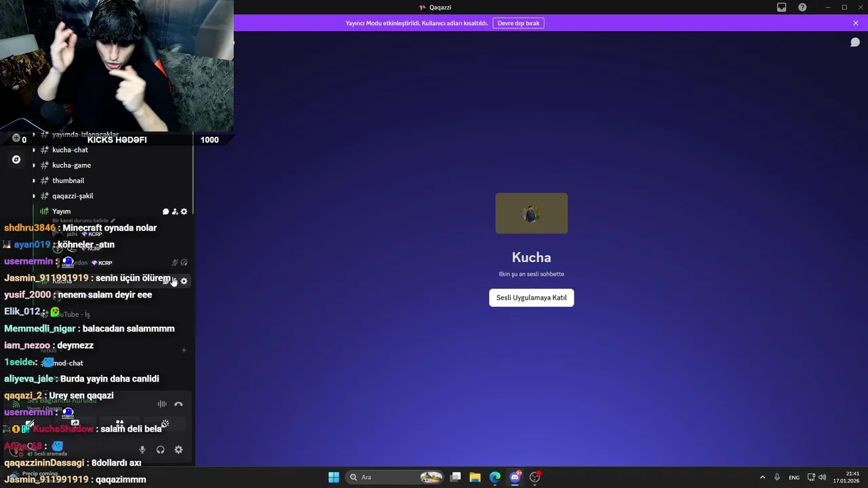The height and width of the screenshot is (488, 868).
Task: Disconnect from voice with hang-up icon
Action: tap(178, 404)
